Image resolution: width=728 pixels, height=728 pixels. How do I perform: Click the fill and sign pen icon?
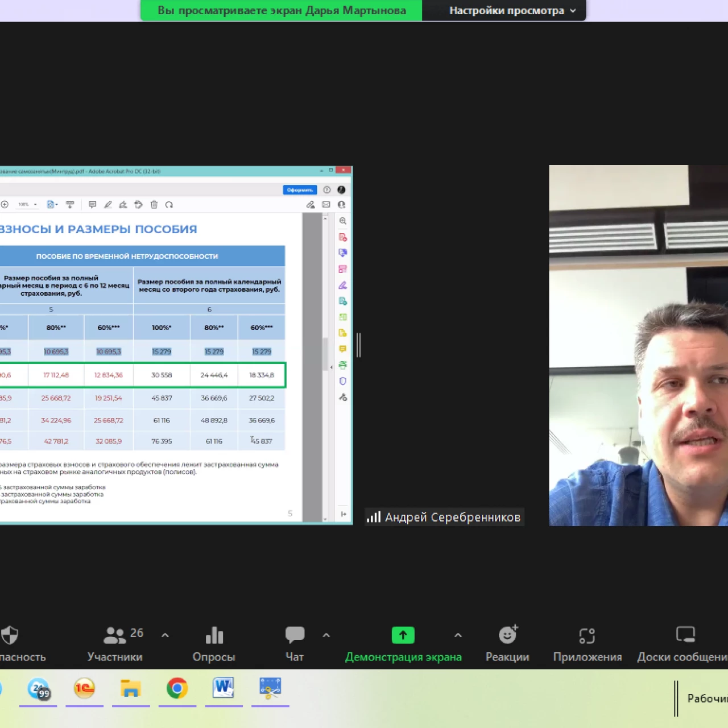pos(311,204)
